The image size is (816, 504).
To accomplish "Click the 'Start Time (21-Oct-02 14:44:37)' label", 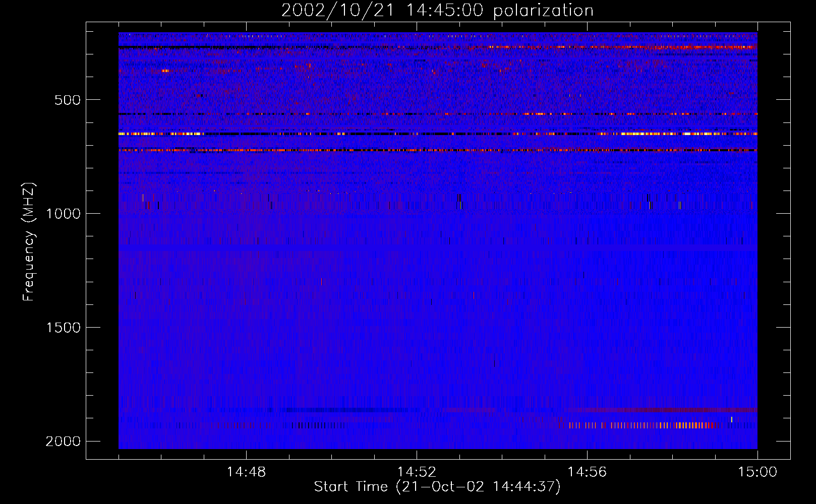I will [x=437, y=487].
